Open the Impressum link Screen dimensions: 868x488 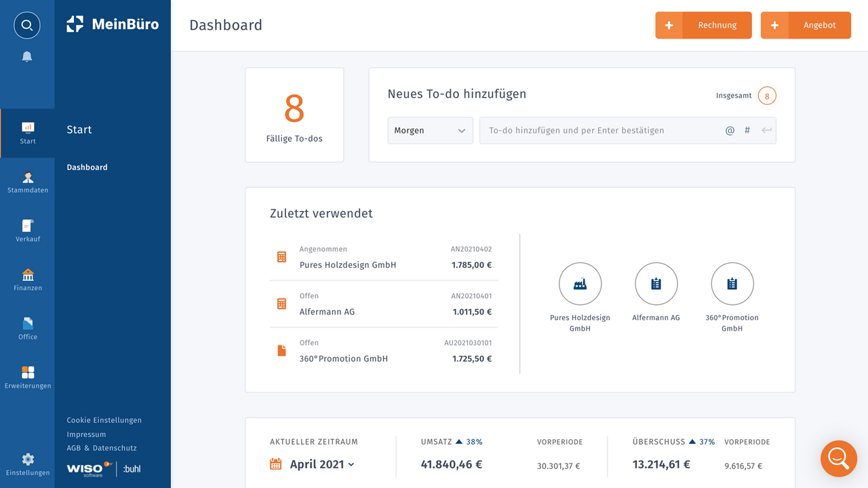click(86, 434)
